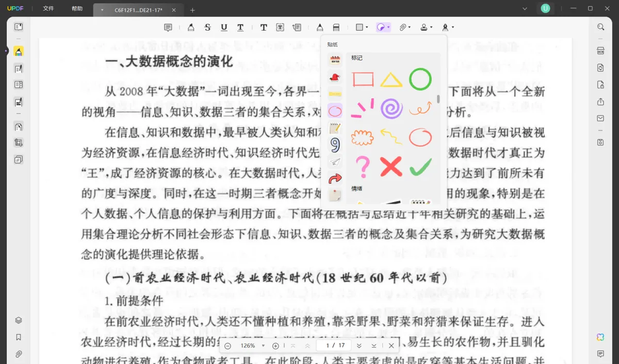This screenshot has height=364, width=619.
Task: Open the UPDF AI assistant
Action: 600,337
